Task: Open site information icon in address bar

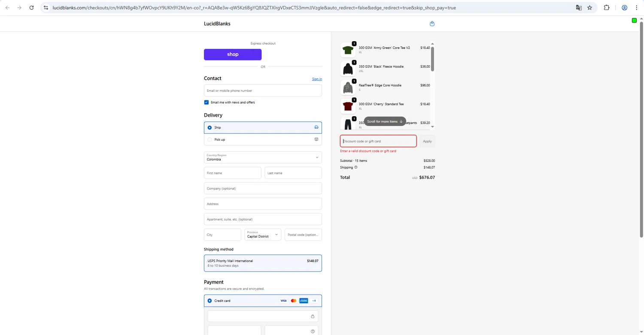Action: [x=46, y=8]
